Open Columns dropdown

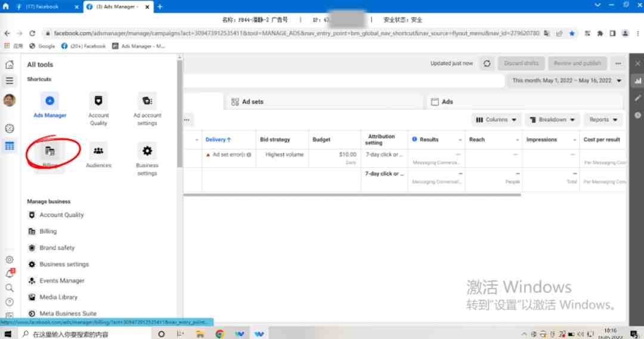pos(496,119)
